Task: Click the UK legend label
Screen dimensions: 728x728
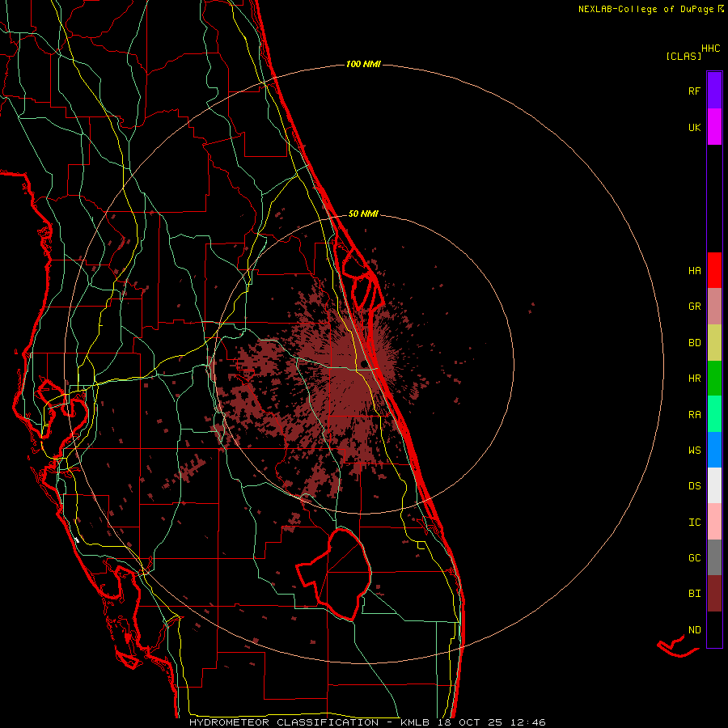Action: pyautogui.click(x=694, y=127)
